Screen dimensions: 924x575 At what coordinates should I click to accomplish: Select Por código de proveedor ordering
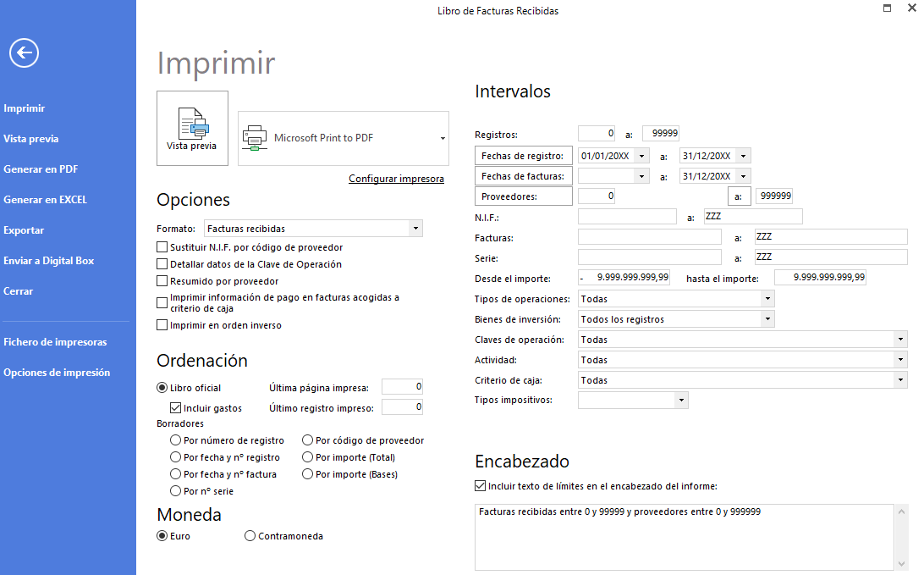(307, 440)
